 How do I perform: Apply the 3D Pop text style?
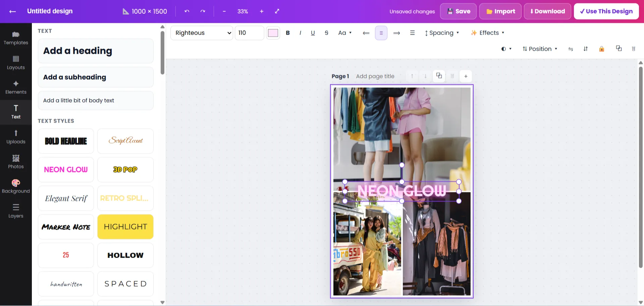125,170
